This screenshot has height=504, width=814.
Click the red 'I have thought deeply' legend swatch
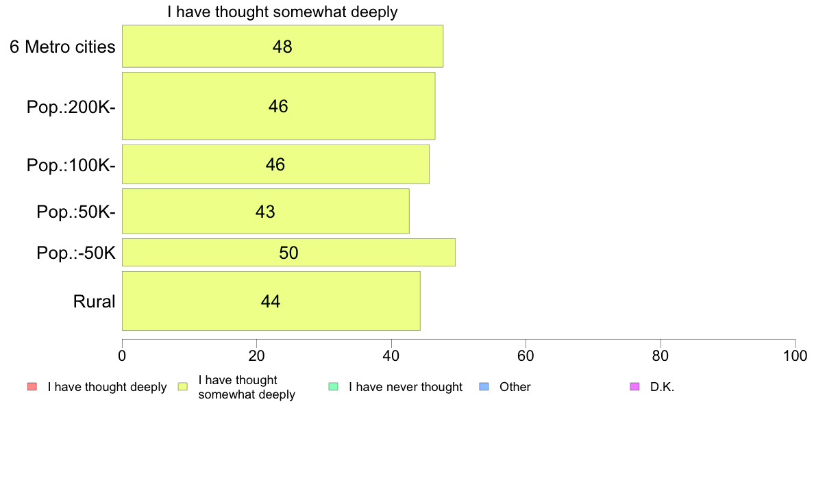click(x=32, y=387)
